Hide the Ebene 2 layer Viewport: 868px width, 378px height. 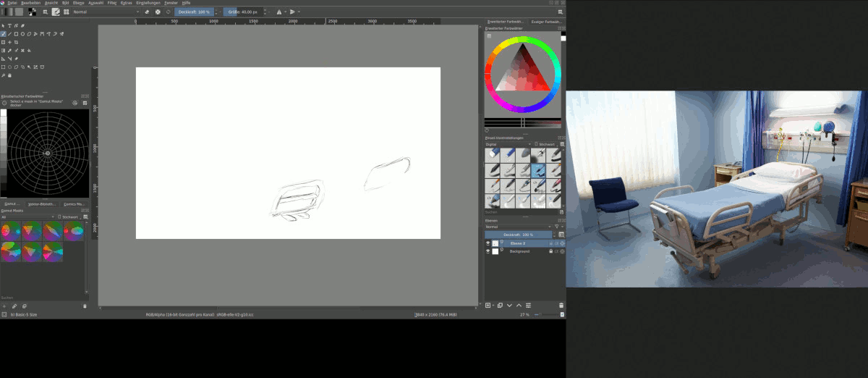tap(488, 243)
